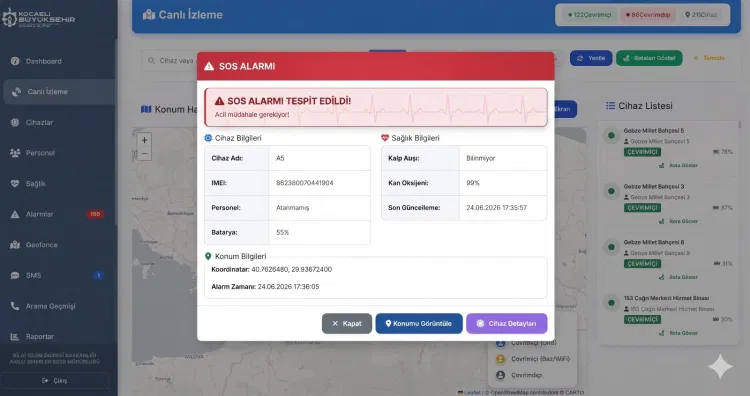Viewport: 750px width, 396px height.
Task: Open Arama Geçmişi phone icon
Action: click(15, 306)
